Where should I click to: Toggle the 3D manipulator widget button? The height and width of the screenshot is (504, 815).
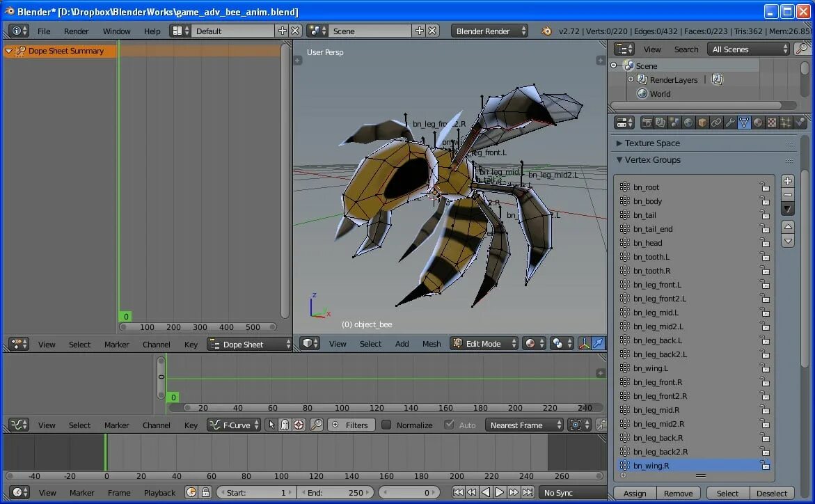point(584,343)
